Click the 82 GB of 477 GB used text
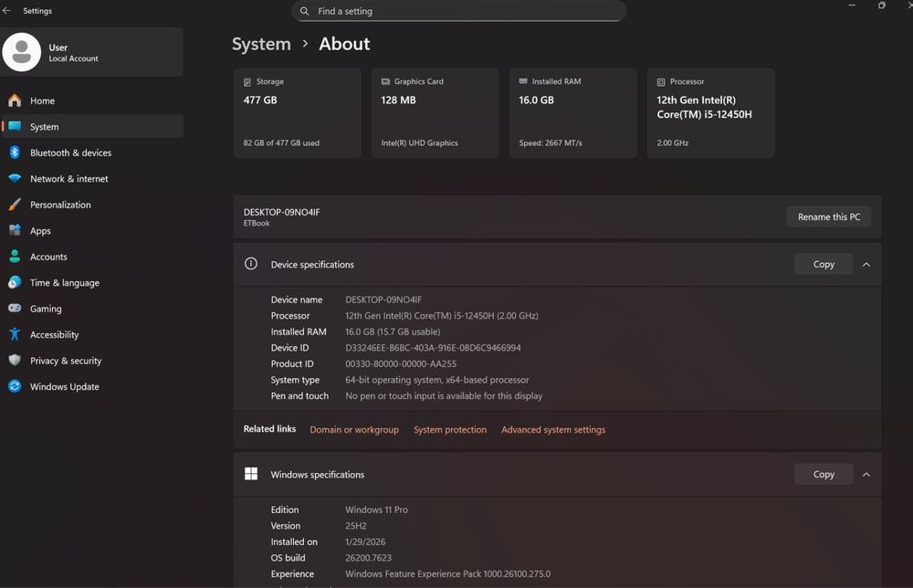Viewport: 913px width, 588px height. pos(281,142)
